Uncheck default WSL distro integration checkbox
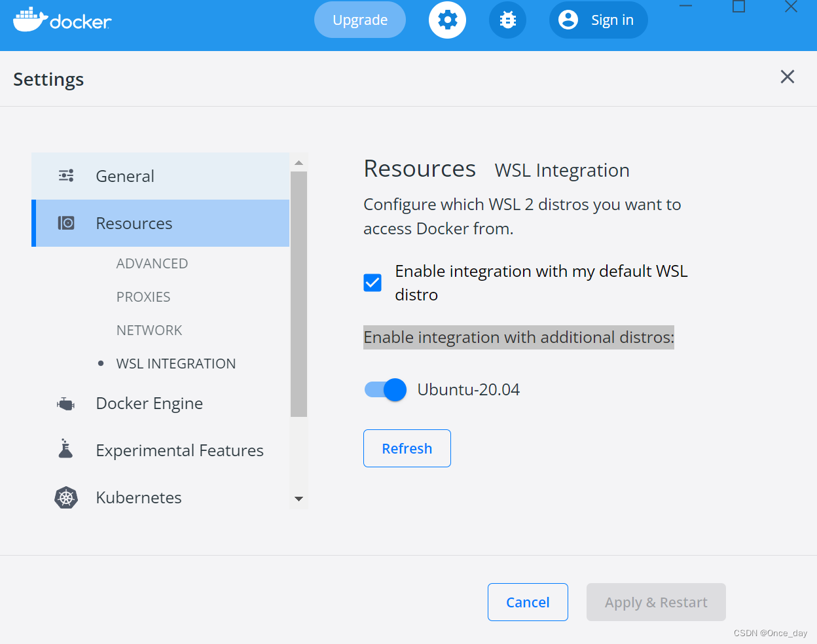This screenshot has width=817, height=644. pyautogui.click(x=372, y=283)
